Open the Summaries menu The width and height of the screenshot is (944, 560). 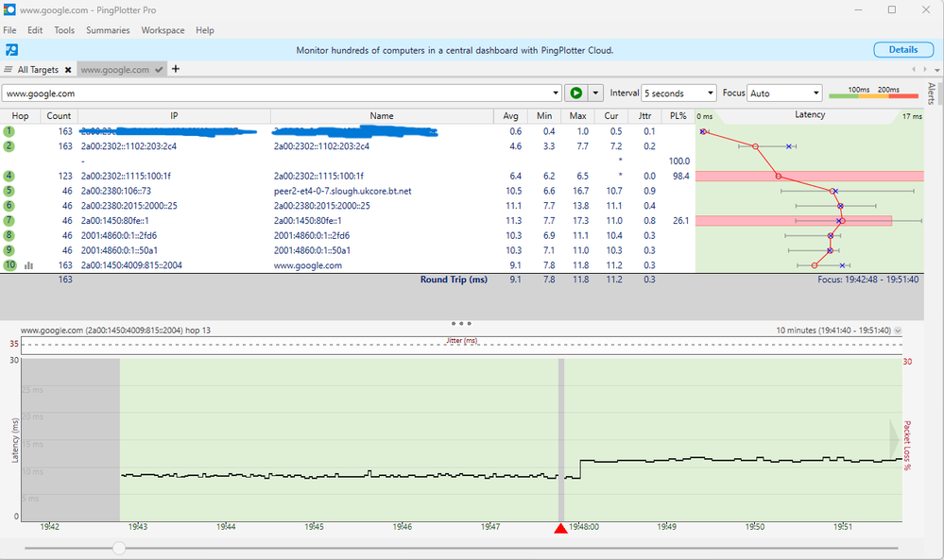tap(108, 30)
